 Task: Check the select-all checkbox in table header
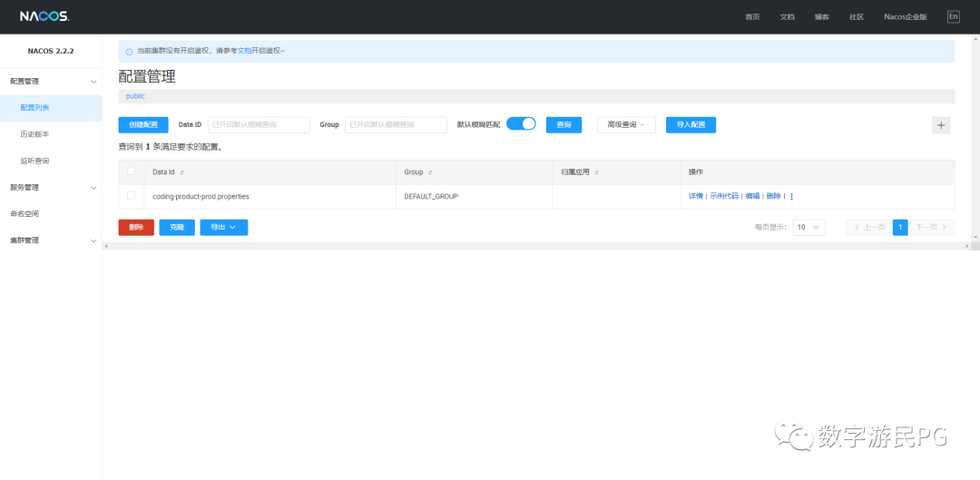pyautogui.click(x=132, y=171)
